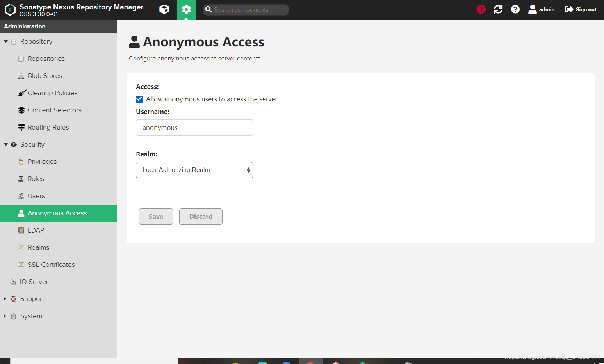Image resolution: width=604 pixels, height=364 pixels.
Task: Click the Support lifebuoy icon
Action: 14,299
